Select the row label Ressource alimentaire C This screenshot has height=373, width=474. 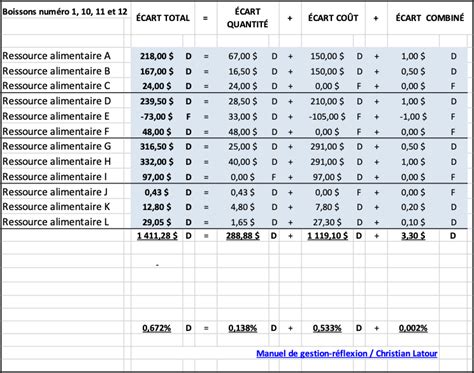pyautogui.click(x=56, y=86)
